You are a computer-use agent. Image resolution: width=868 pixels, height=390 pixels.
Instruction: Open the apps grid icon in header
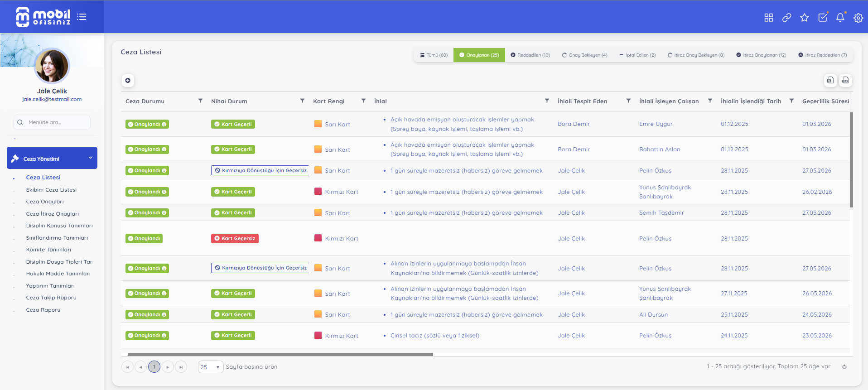click(768, 18)
